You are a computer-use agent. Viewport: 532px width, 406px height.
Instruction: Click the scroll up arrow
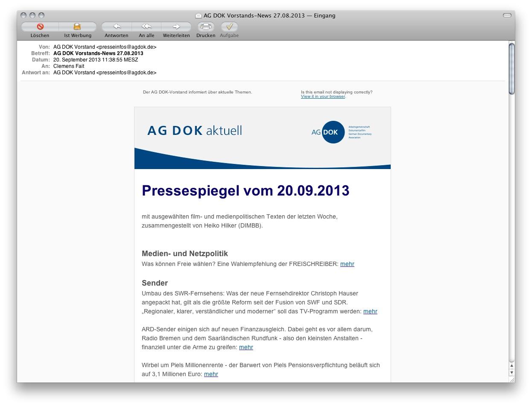(x=512, y=366)
